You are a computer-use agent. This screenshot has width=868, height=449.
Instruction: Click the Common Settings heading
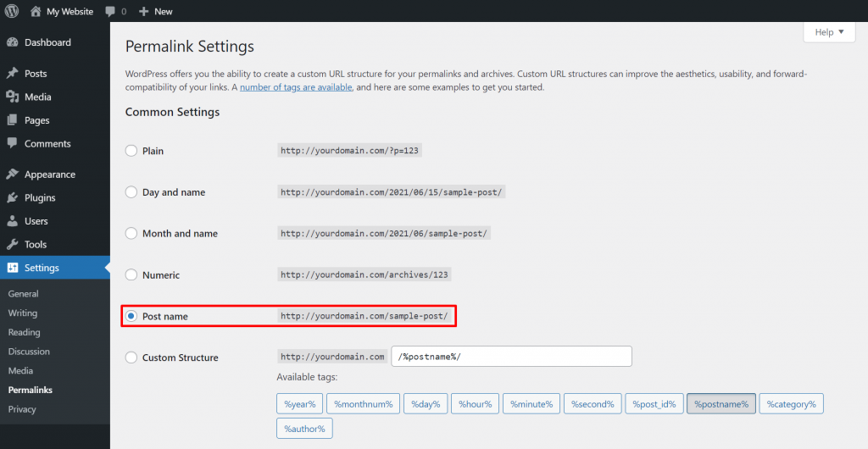click(172, 112)
